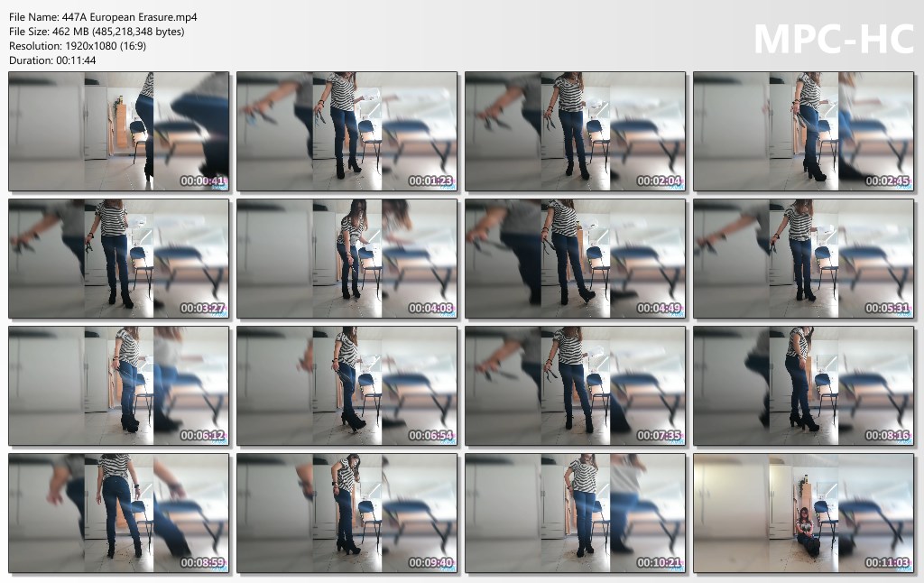The image size is (924, 583).
Task: Select the thumbnail stamped 00:06:54
Action: click(347, 386)
